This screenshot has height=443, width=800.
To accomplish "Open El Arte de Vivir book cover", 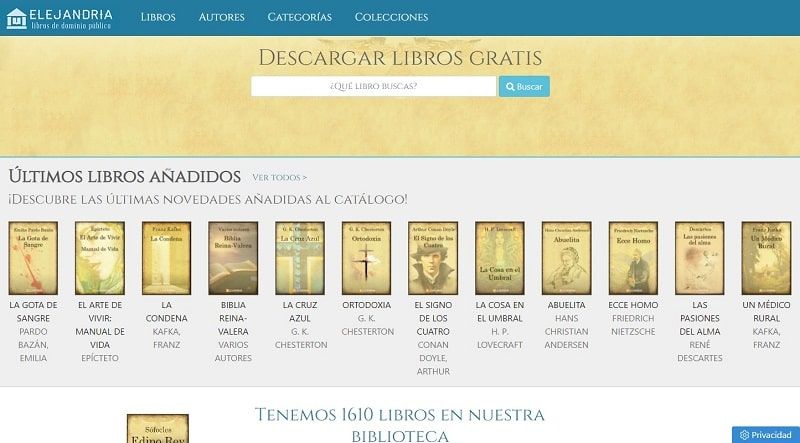I will point(99,258).
